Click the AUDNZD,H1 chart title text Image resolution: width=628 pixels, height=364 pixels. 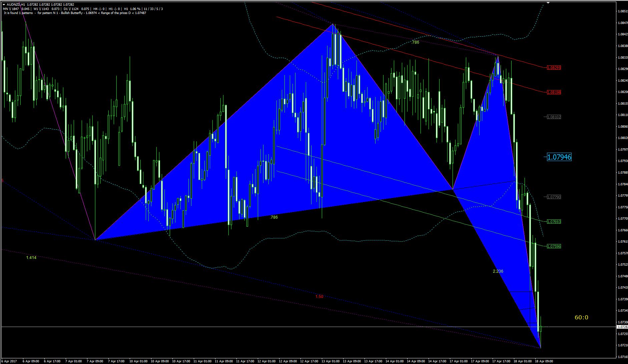[16, 5]
